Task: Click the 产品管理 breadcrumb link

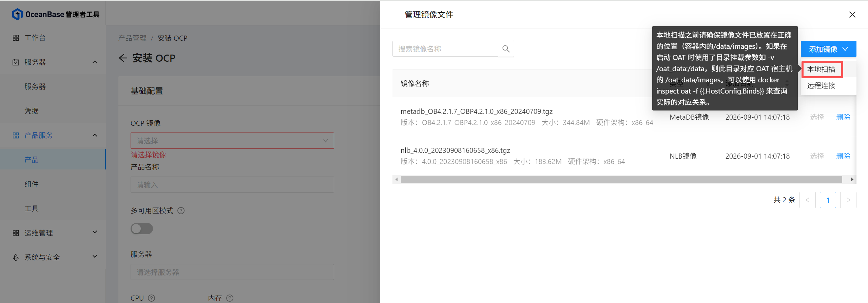Action: pyautogui.click(x=132, y=38)
